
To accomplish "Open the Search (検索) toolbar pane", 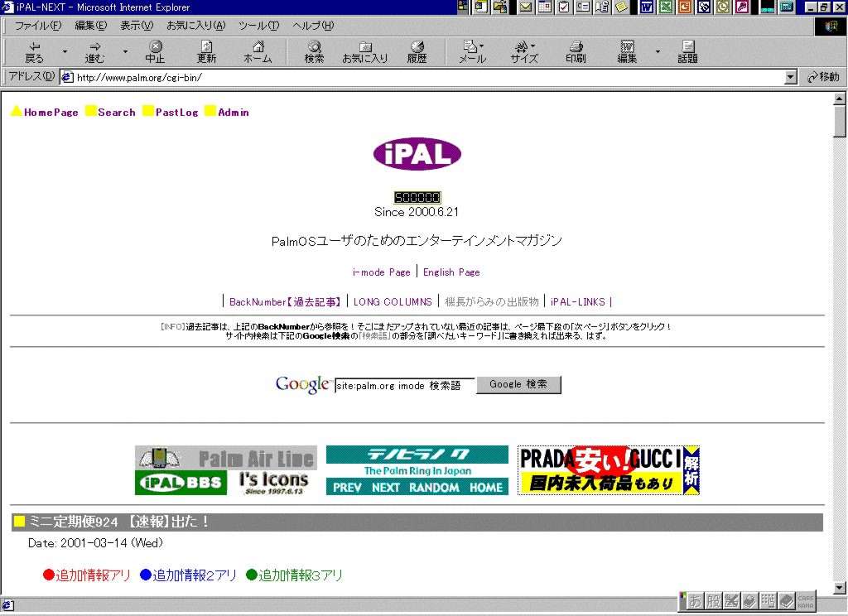I will 314,52.
